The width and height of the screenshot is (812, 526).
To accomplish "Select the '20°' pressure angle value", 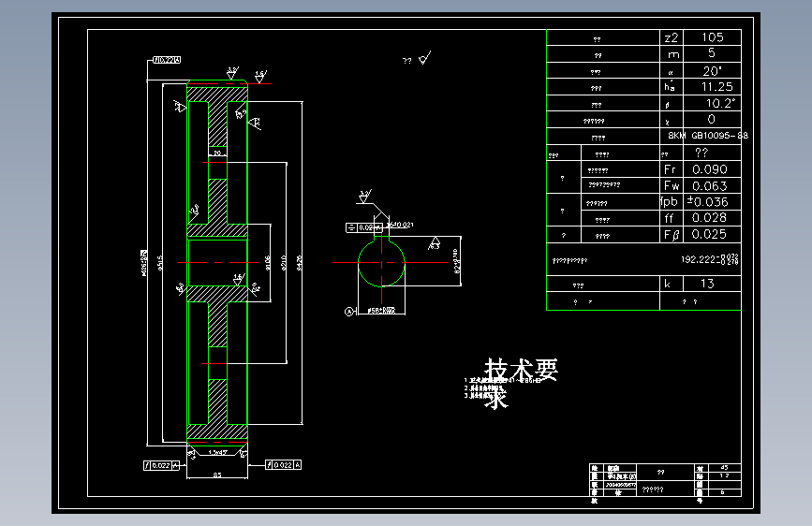I will [x=712, y=70].
